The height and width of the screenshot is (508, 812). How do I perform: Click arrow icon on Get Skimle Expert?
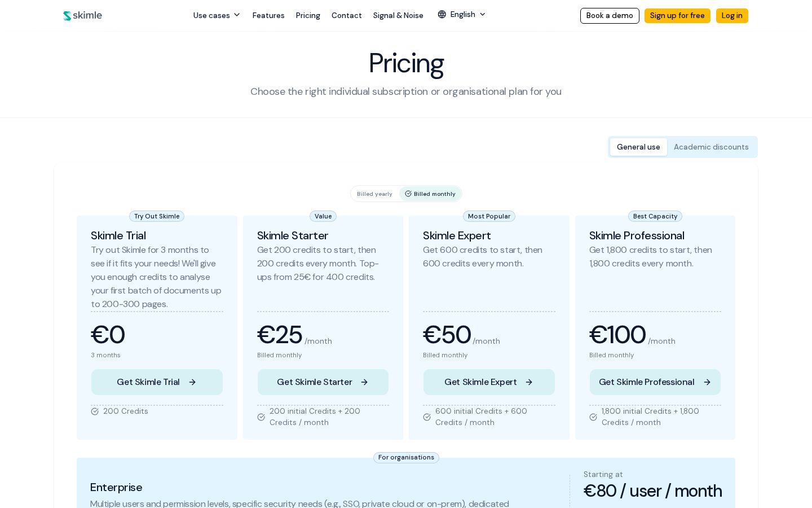pyautogui.click(x=529, y=382)
